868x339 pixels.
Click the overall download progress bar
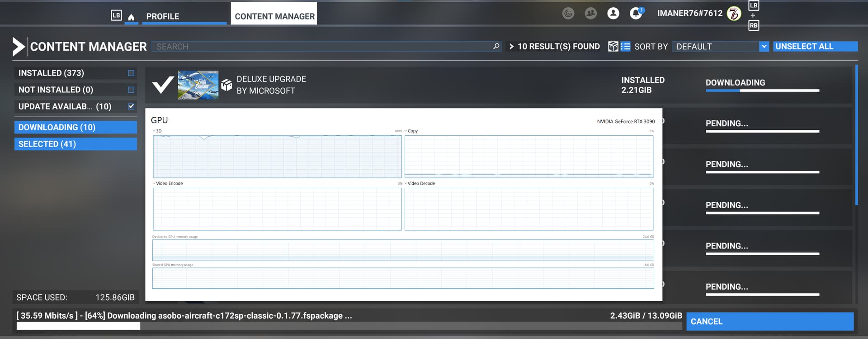pyautogui.click(x=349, y=326)
